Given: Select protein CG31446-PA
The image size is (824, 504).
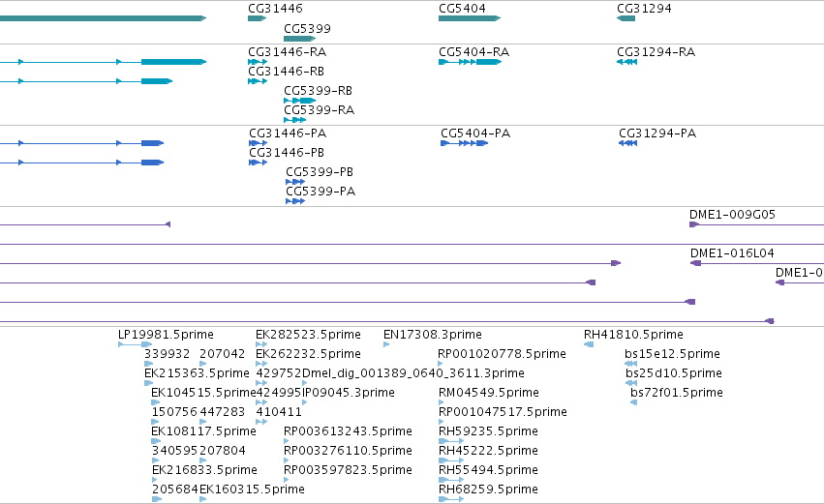Looking at the screenshot, I should point(288,133).
